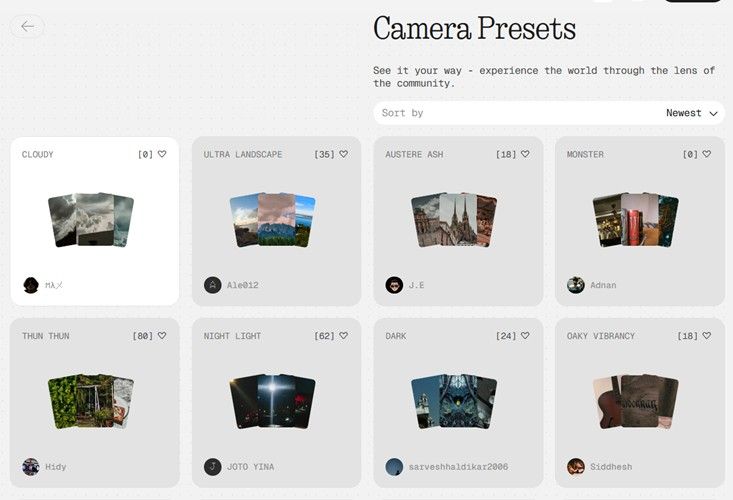Open Hidy's profile avatar

click(31, 467)
